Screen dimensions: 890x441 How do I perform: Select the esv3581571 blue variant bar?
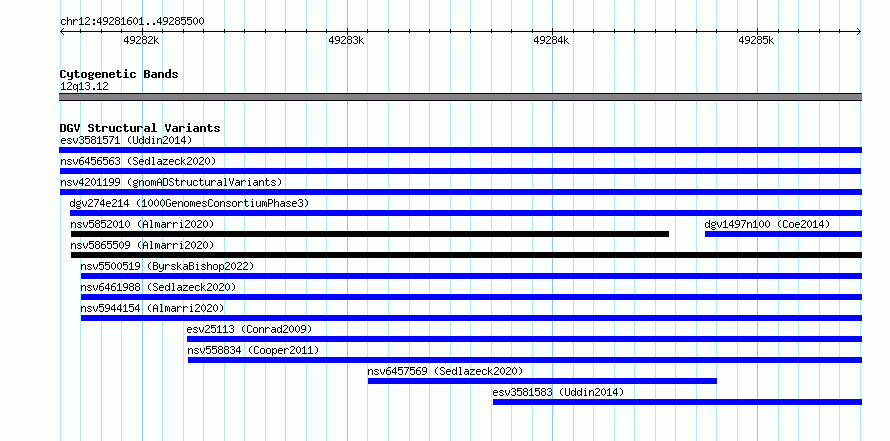(460, 150)
